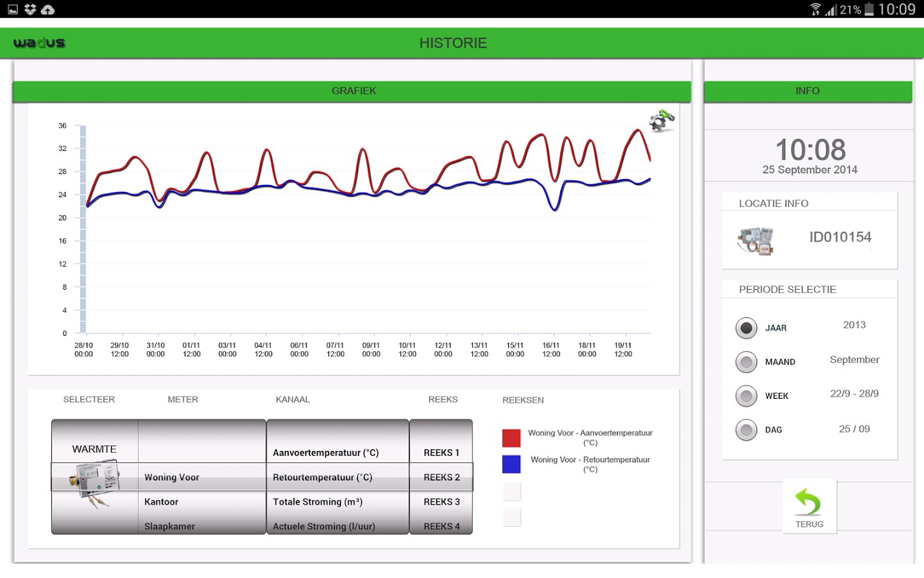Tap the Wi-Fi status icon
The image size is (924, 578).
tap(816, 9)
